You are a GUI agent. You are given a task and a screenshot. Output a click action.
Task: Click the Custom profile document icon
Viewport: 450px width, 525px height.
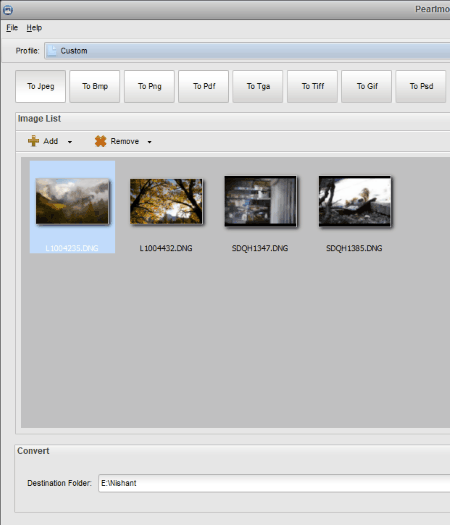[52, 51]
